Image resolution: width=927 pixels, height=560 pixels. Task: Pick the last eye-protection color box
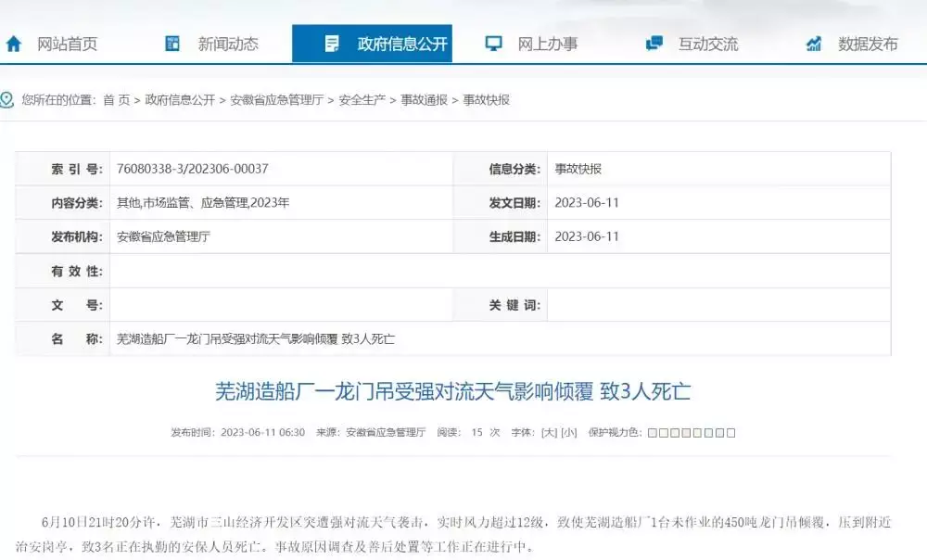point(731,433)
